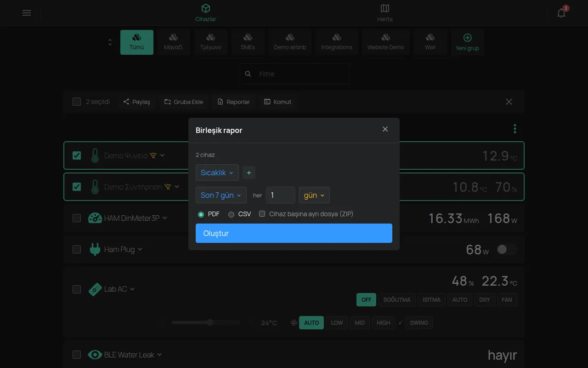Select the SMEs group tab
The height and width of the screenshot is (368, 588).
tap(248, 42)
